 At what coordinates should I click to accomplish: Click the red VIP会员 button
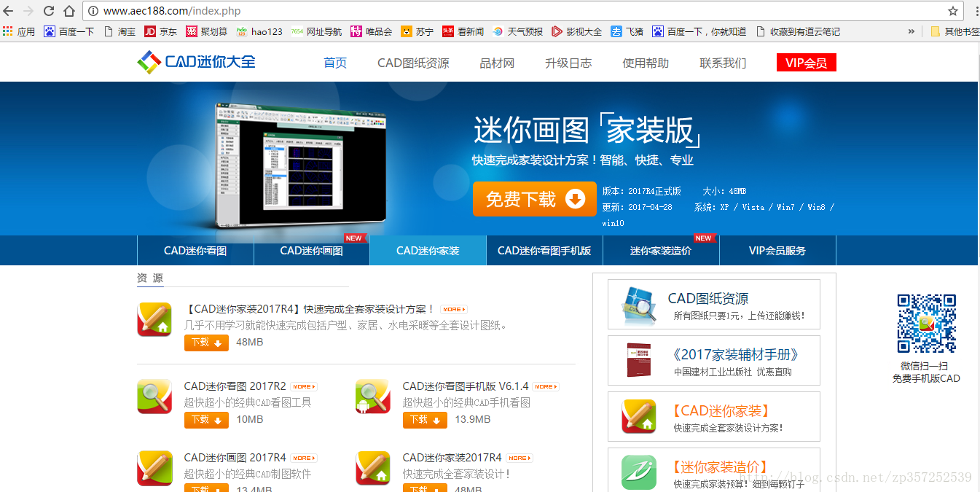click(x=807, y=63)
